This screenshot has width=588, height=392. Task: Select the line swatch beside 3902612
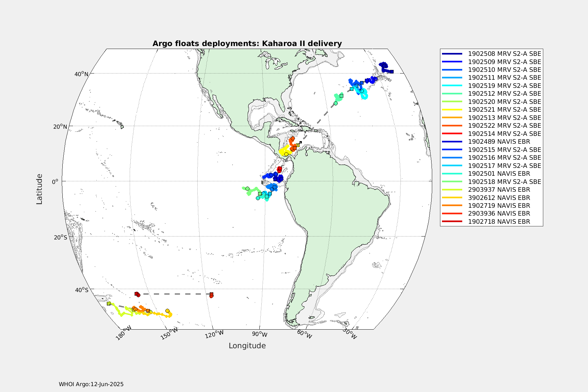pos(452,198)
